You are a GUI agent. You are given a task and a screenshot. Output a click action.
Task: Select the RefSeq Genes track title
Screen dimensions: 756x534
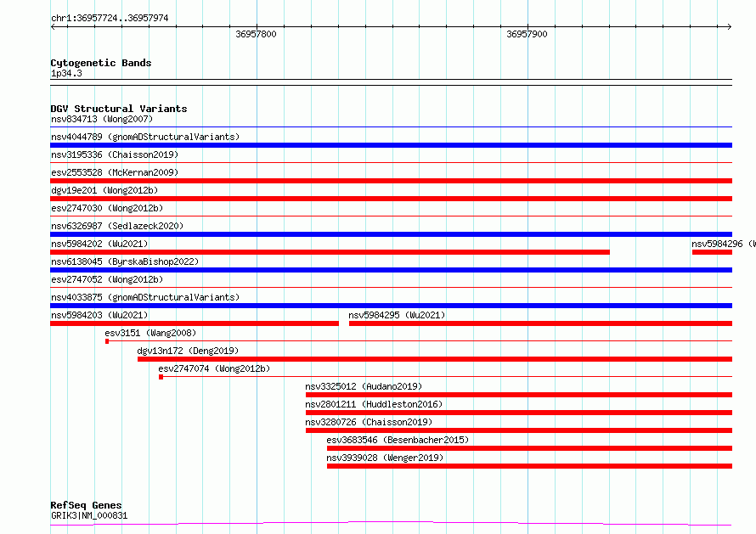[x=86, y=505]
